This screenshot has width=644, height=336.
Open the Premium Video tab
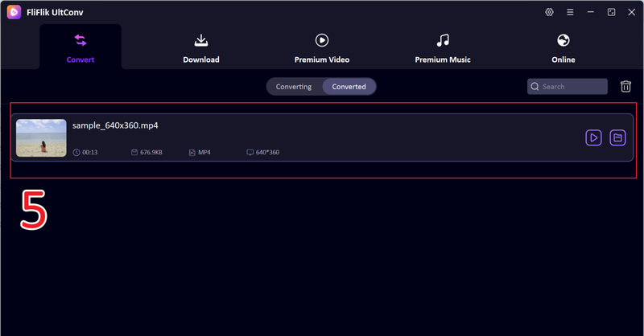point(321,48)
